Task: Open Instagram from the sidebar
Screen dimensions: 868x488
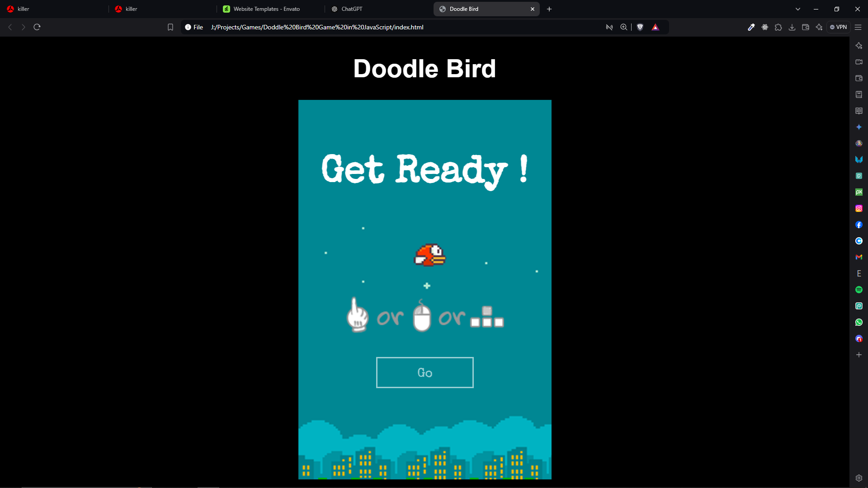Action: coord(859,208)
